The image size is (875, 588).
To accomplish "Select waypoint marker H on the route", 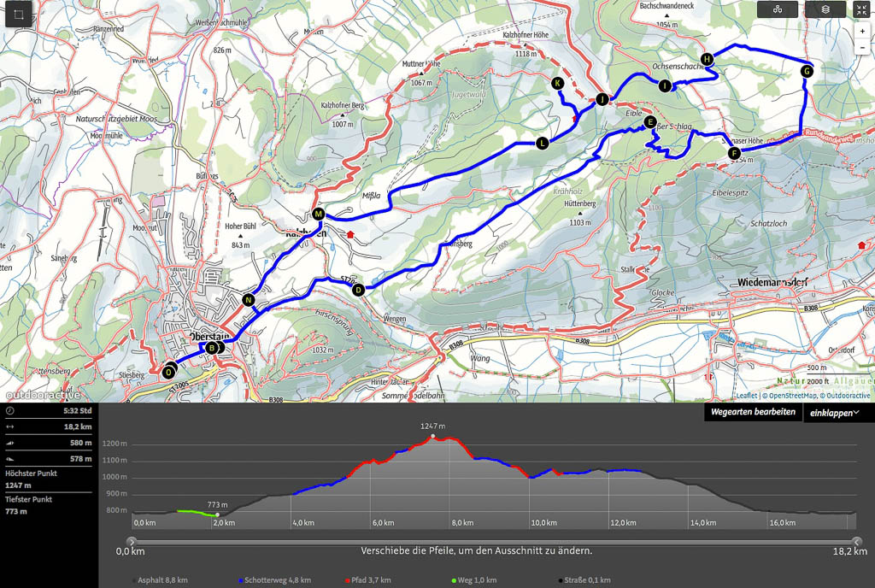I will click(707, 59).
